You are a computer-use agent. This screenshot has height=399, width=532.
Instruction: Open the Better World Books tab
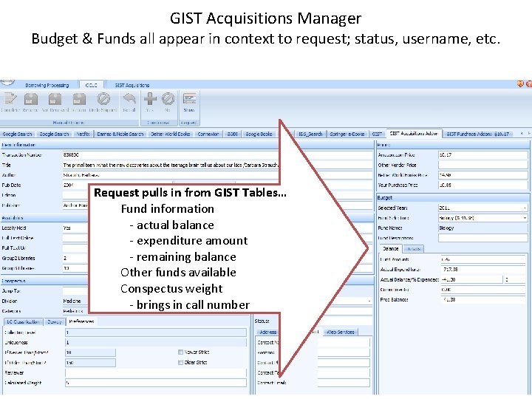pos(171,134)
